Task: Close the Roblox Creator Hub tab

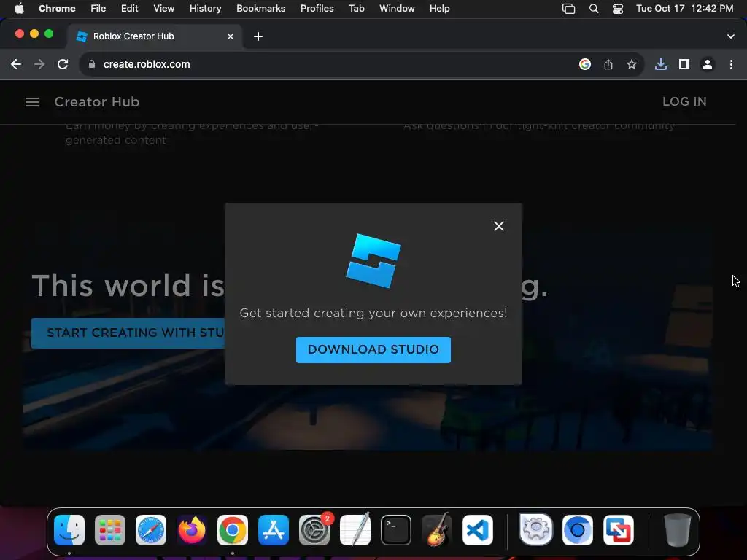Action: click(231, 36)
